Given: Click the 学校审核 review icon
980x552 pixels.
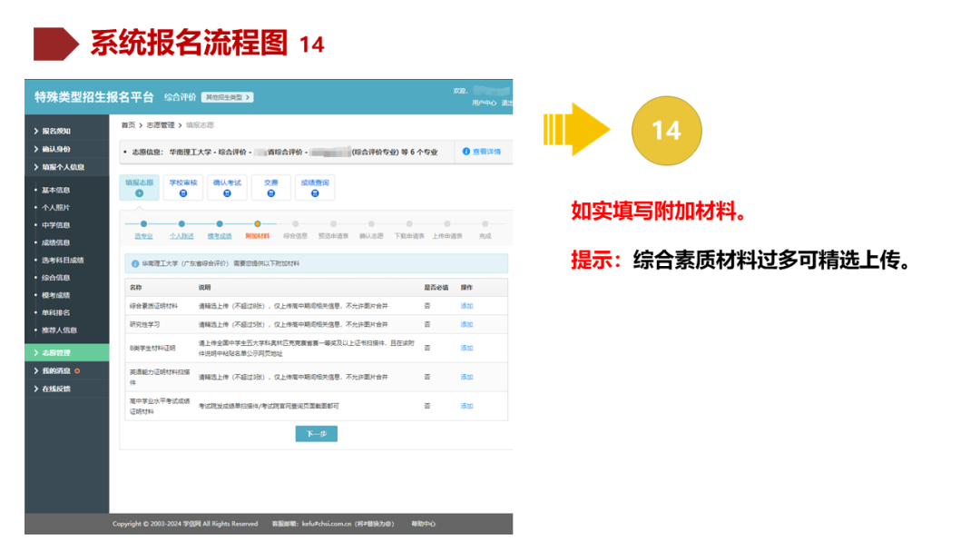Looking at the screenshot, I should (x=182, y=192).
